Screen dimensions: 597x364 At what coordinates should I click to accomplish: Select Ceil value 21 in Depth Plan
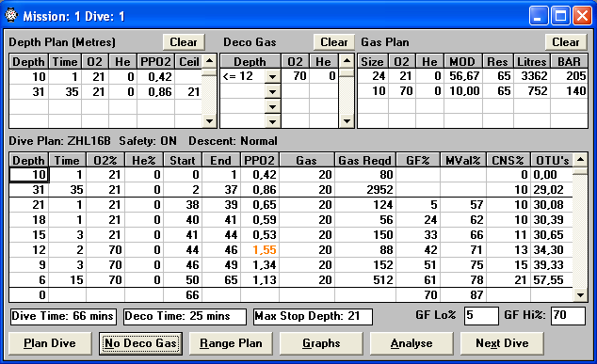coord(189,91)
